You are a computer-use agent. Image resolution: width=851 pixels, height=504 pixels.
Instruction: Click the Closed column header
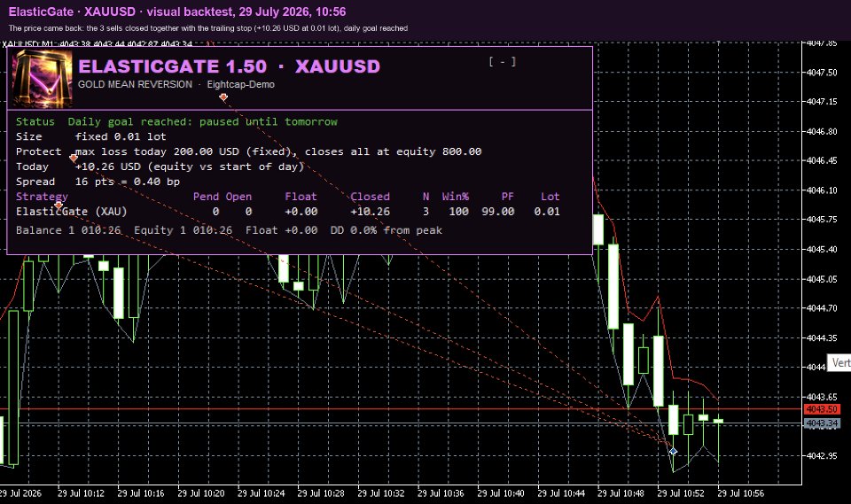[371, 197]
